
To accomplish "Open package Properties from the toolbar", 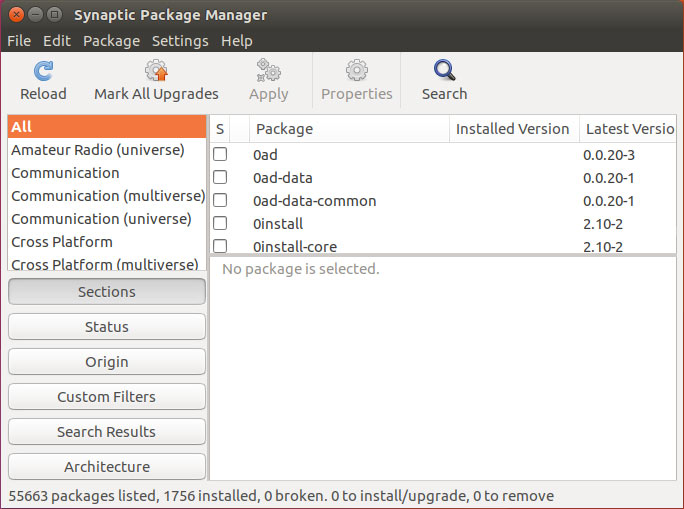I will pyautogui.click(x=357, y=81).
